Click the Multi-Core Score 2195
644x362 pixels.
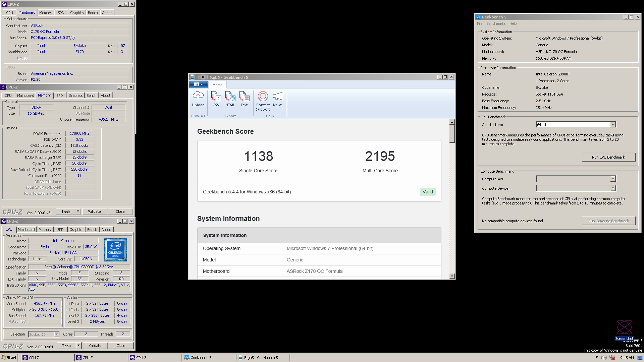click(x=380, y=156)
